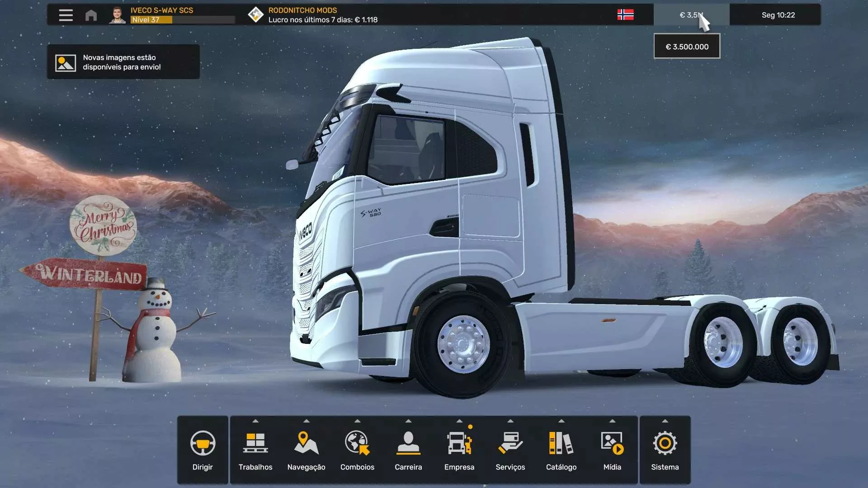Click the Nível 37 experience progress bar
868x488 pixels.
pyautogui.click(x=183, y=20)
